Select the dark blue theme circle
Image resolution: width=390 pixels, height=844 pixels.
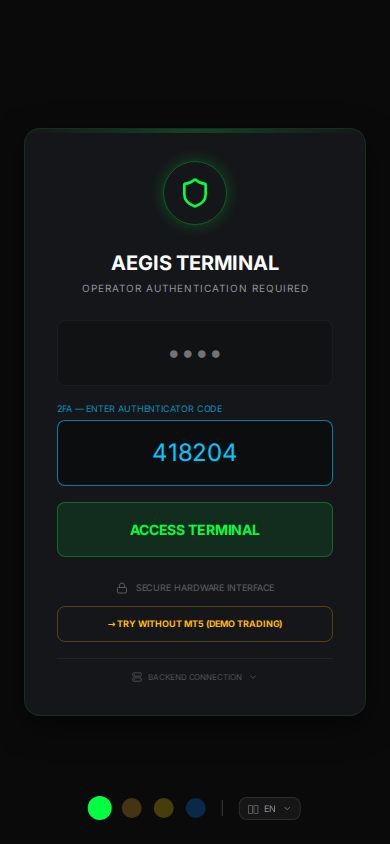(196, 808)
